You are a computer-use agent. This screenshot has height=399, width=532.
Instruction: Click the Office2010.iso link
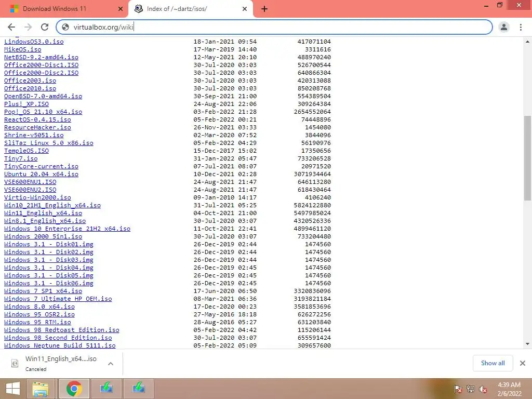(x=30, y=88)
